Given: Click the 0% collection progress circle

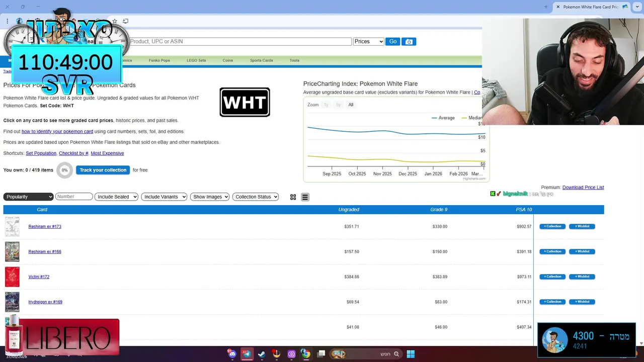Looking at the screenshot, I should pyautogui.click(x=64, y=170).
